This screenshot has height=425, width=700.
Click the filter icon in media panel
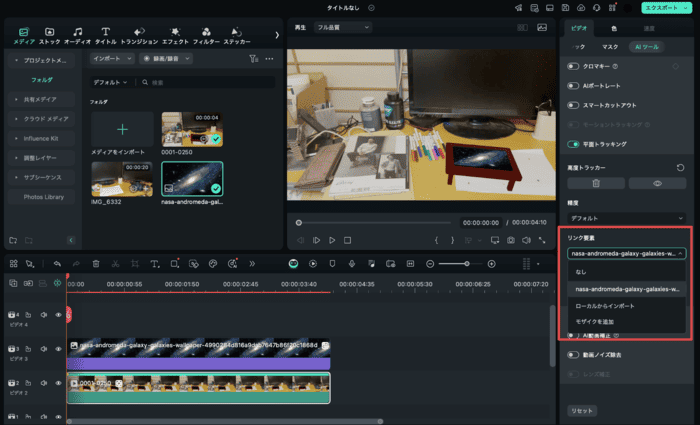click(x=254, y=59)
